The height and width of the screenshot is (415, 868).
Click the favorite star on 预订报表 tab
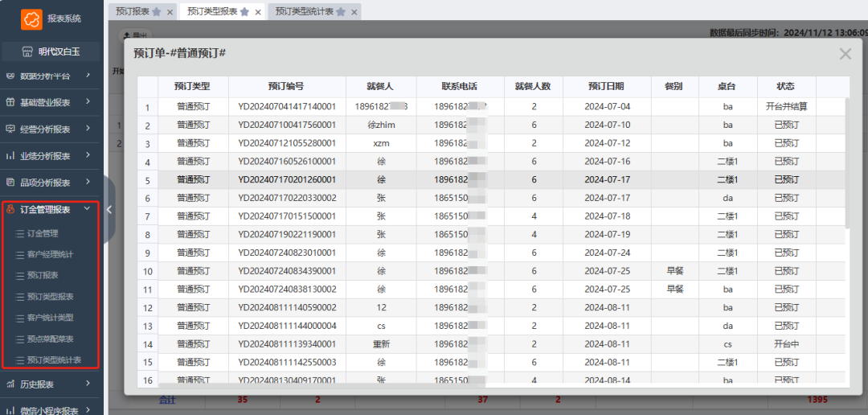click(156, 11)
